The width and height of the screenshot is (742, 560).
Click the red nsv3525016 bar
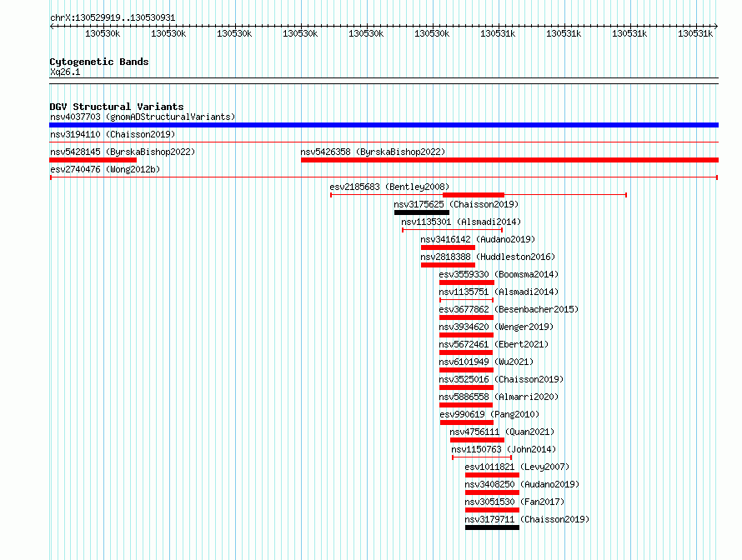(x=466, y=387)
